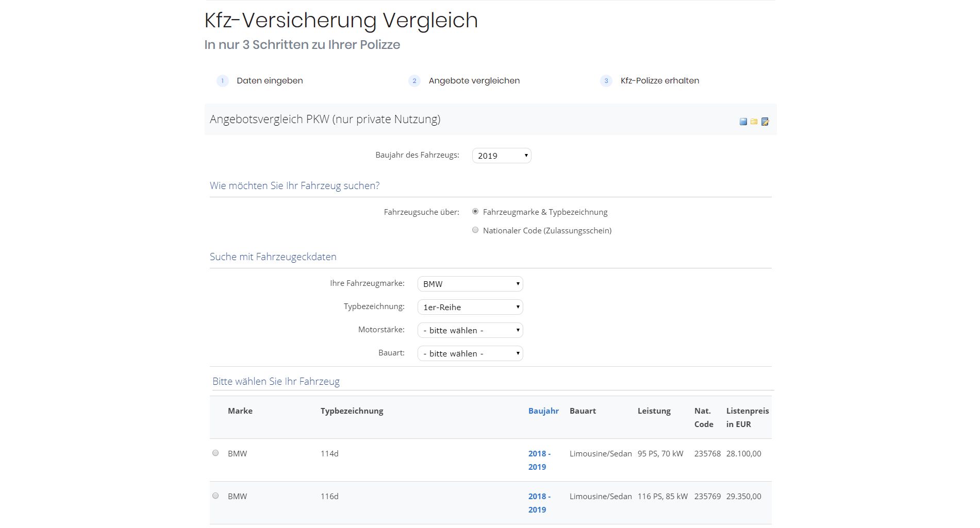The image size is (980, 528).
Task: Click the notepad with pencil edit icon
Action: [765, 122]
